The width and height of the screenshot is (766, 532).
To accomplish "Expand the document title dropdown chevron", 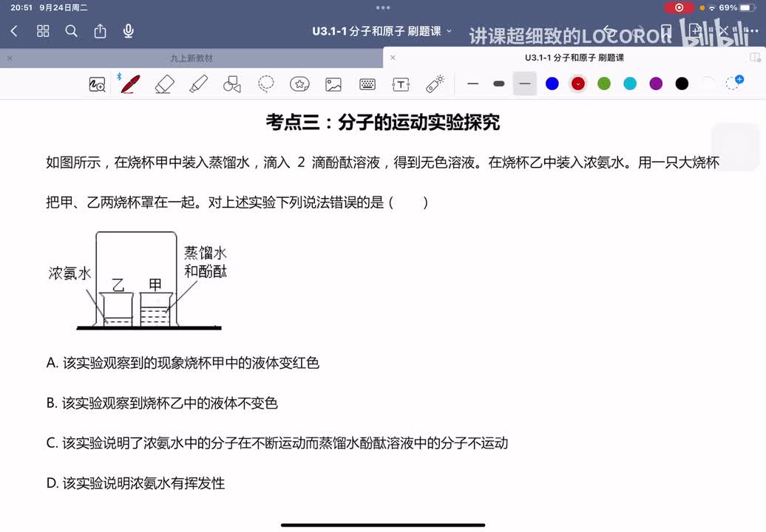I will [449, 31].
